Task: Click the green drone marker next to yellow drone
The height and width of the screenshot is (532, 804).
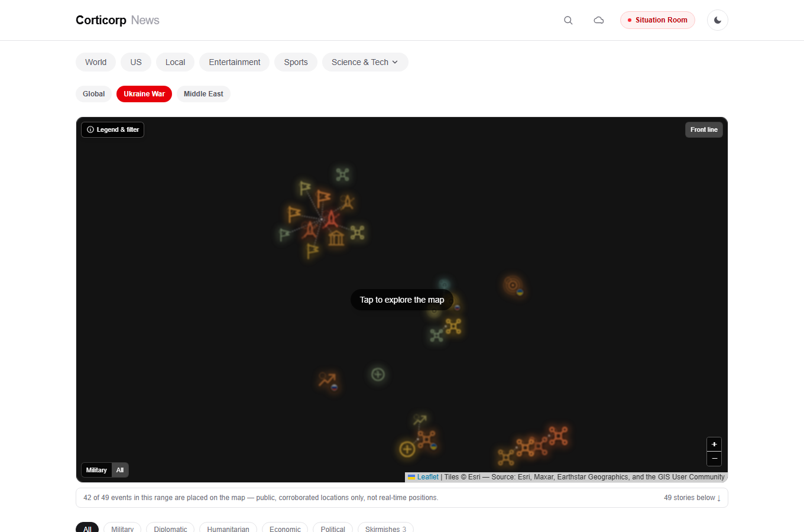Action: coord(436,336)
